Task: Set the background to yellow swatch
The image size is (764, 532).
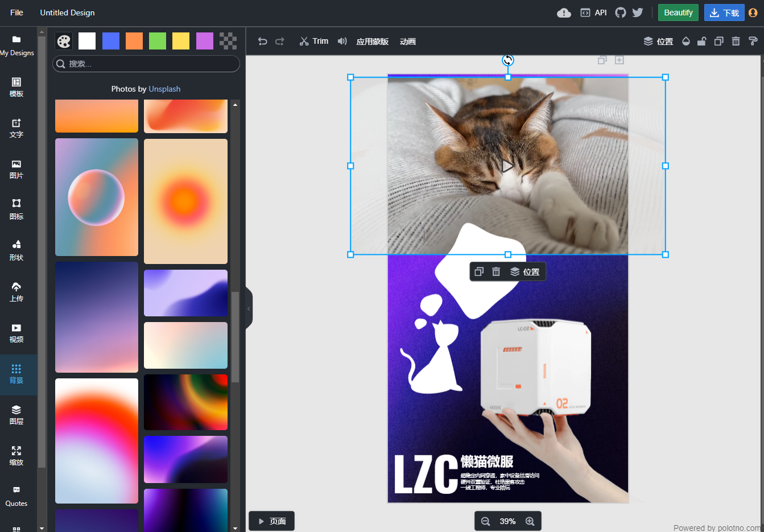Action: [x=181, y=41]
